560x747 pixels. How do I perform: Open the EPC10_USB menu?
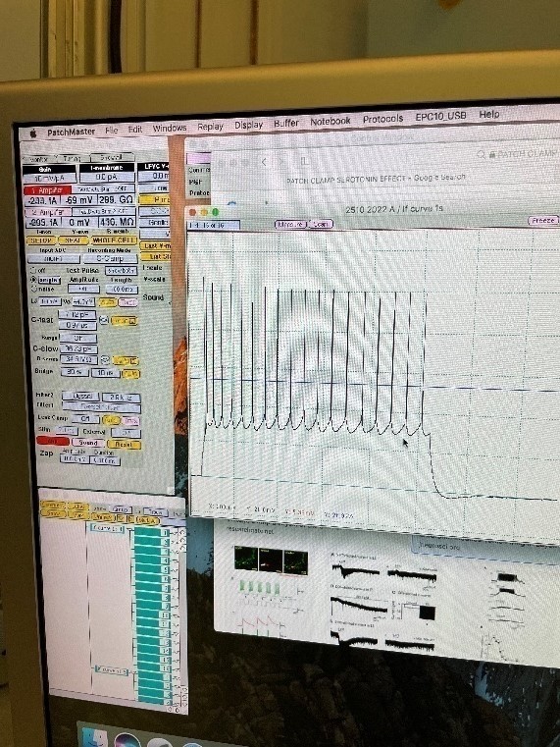pyautogui.click(x=440, y=117)
